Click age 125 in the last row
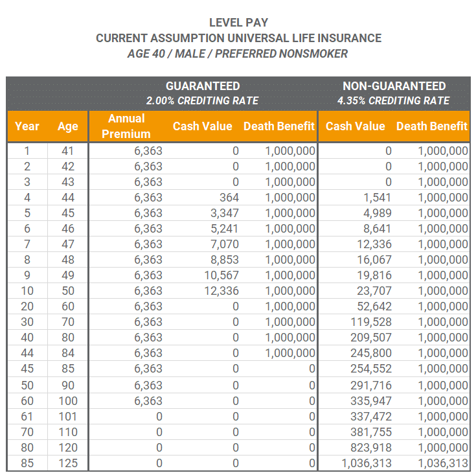Screen dimensions: 476x473 click(68, 463)
